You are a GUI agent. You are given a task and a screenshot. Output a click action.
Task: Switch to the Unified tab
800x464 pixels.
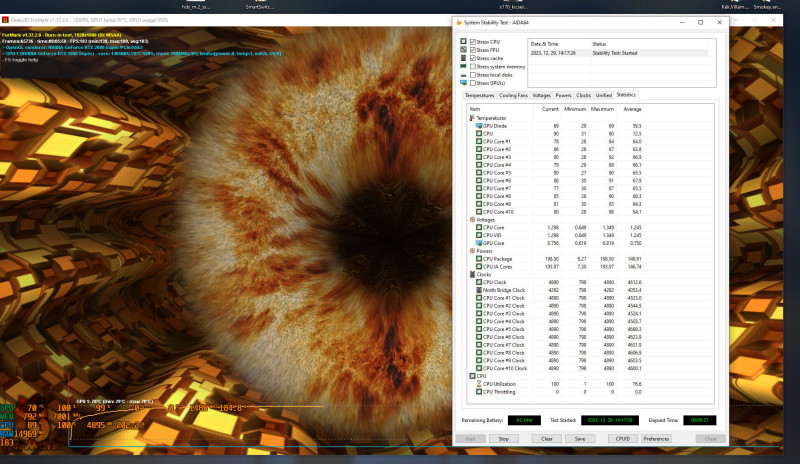coord(604,95)
